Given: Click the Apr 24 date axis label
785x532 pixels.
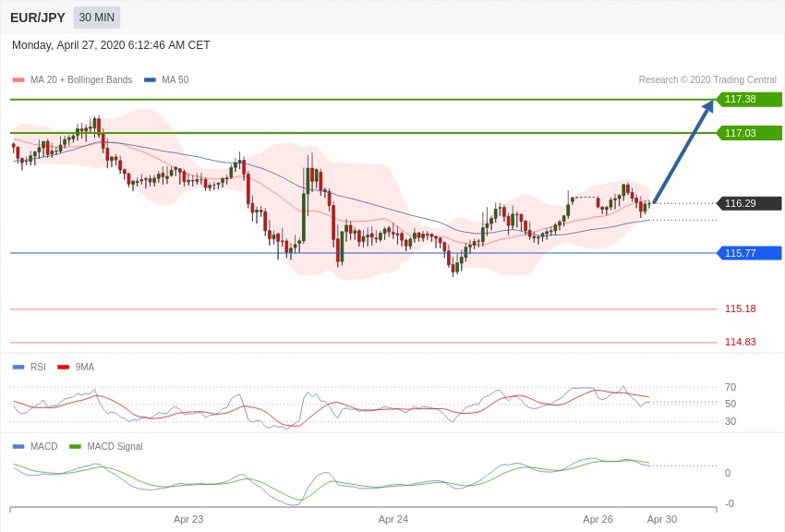Looking at the screenshot, I should [x=393, y=519].
